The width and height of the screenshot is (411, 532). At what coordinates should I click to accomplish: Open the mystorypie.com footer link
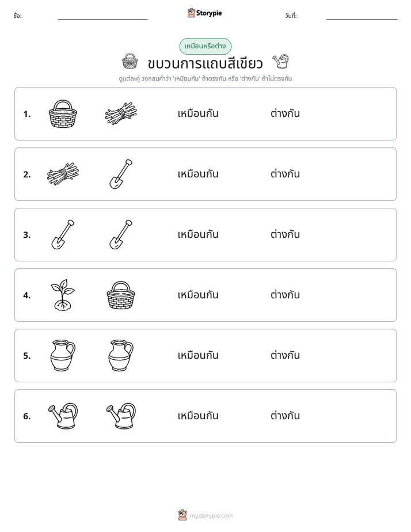click(211, 516)
